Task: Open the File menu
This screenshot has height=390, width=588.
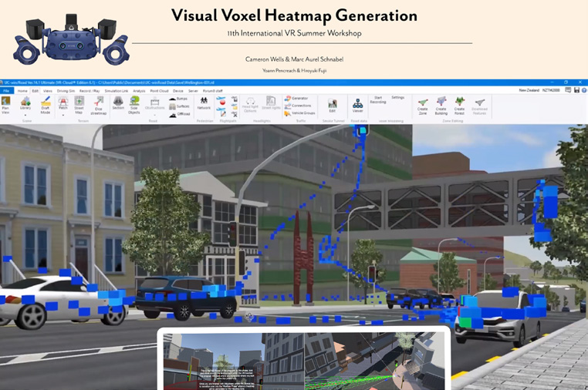Action: [6, 91]
